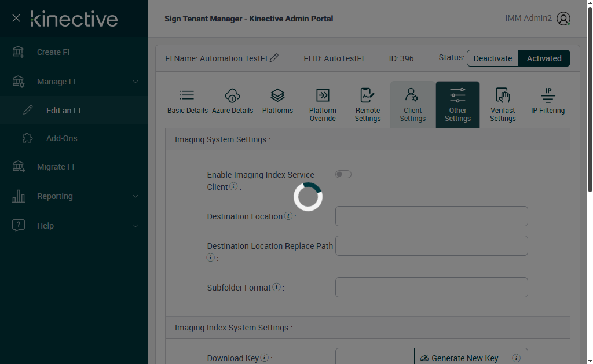
Task: Open the Add-Ons menu item
Action: pyautogui.click(x=61, y=138)
